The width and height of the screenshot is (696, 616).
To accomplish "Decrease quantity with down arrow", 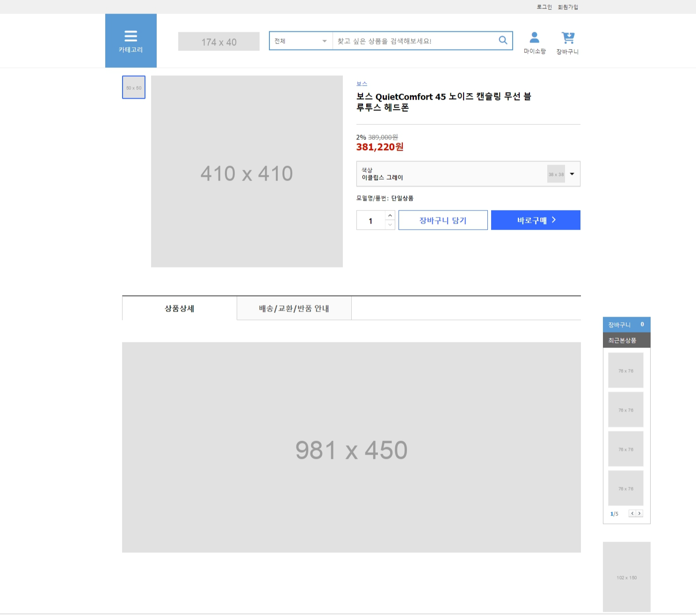I will pyautogui.click(x=390, y=225).
